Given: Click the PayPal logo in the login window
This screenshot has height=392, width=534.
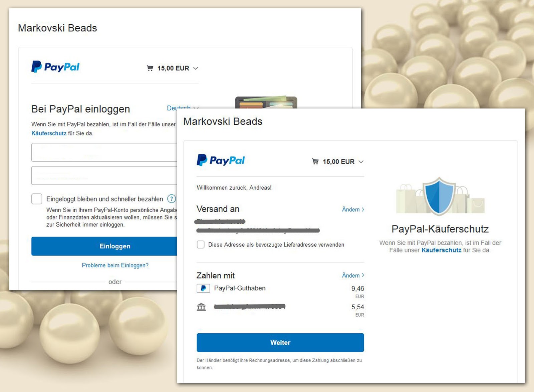Looking at the screenshot, I should (55, 67).
